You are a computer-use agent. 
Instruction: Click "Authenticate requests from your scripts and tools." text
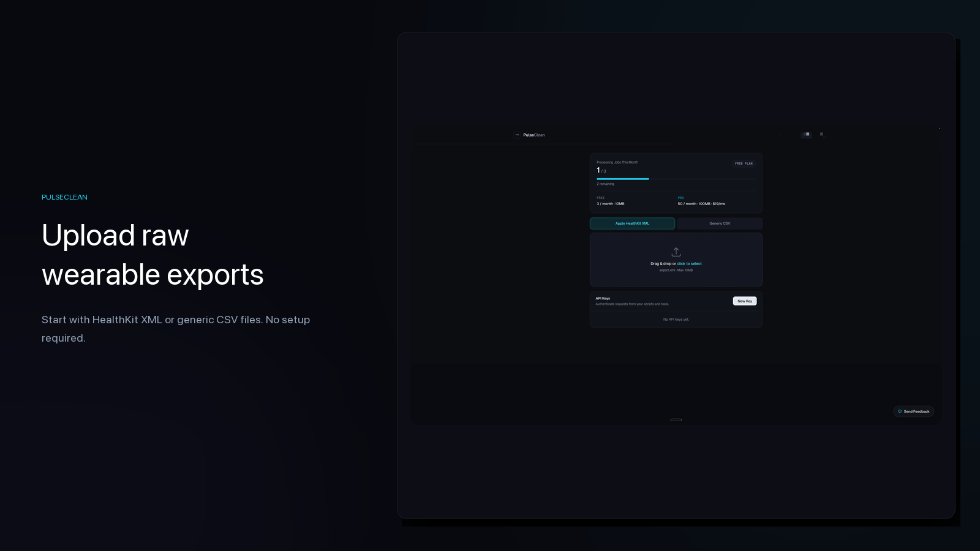632,304
